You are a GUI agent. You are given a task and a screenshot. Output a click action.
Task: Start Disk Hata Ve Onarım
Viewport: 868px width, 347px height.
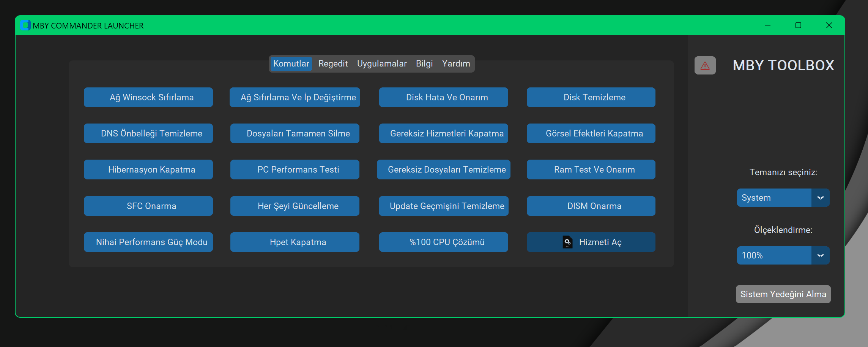[x=444, y=97]
